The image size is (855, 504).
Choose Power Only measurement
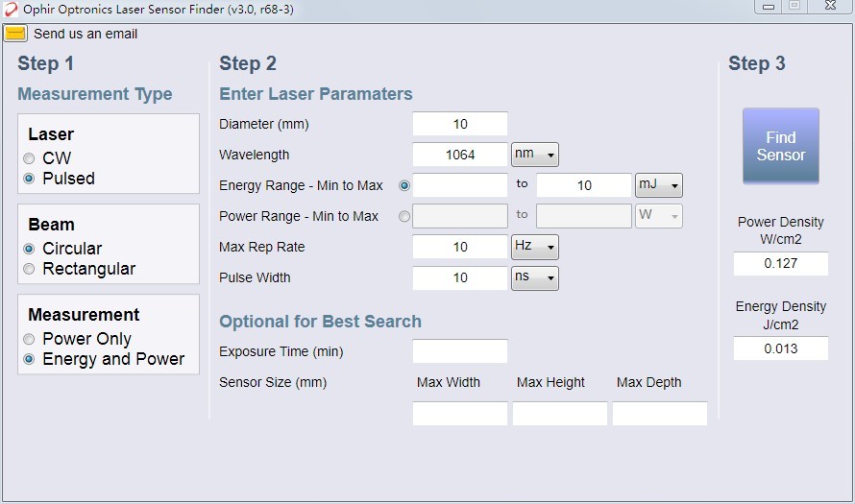[x=29, y=339]
